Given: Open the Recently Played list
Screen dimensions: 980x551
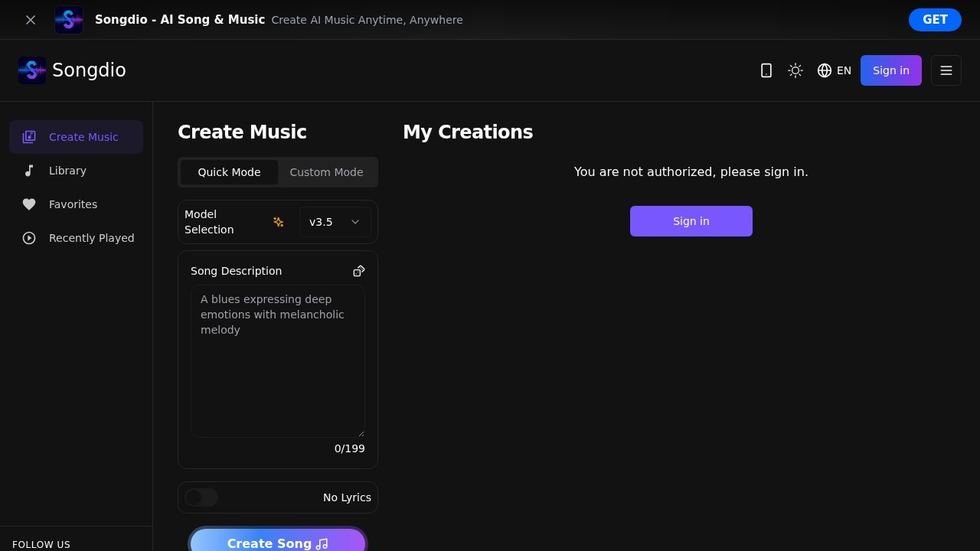Looking at the screenshot, I should pos(90,238).
